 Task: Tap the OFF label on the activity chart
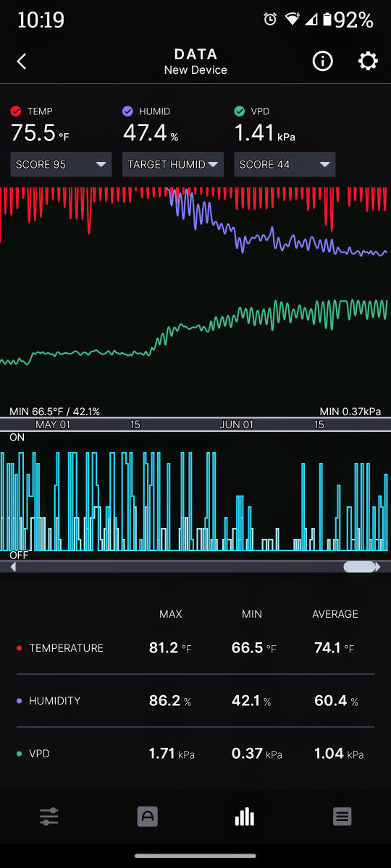tap(19, 555)
